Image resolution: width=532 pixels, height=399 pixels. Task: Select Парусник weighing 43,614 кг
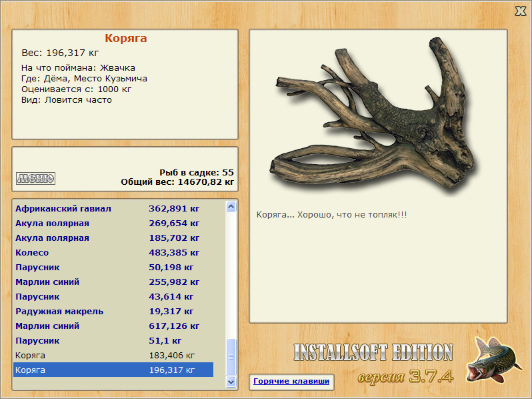click(x=113, y=296)
